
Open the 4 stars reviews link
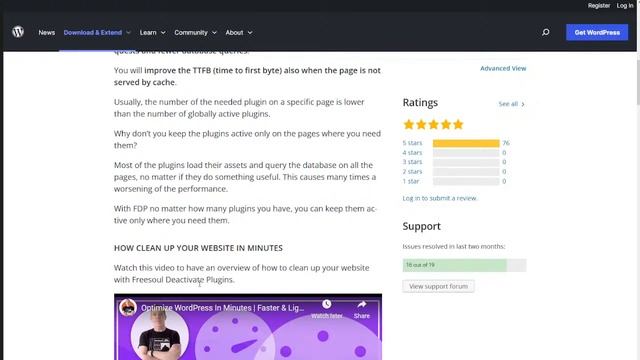(x=412, y=153)
